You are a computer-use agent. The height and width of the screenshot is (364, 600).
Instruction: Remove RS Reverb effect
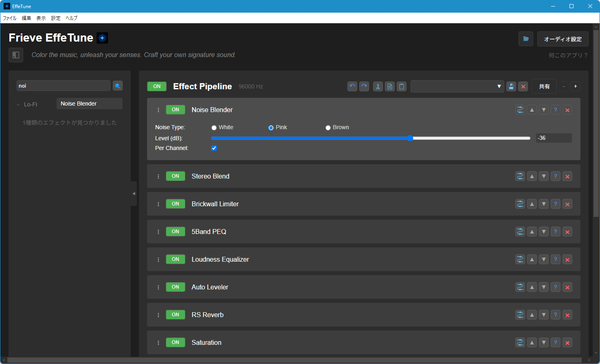567,315
